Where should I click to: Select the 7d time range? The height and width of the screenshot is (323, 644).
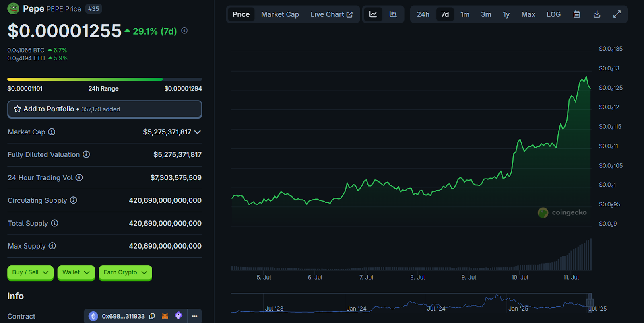coord(445,14)
